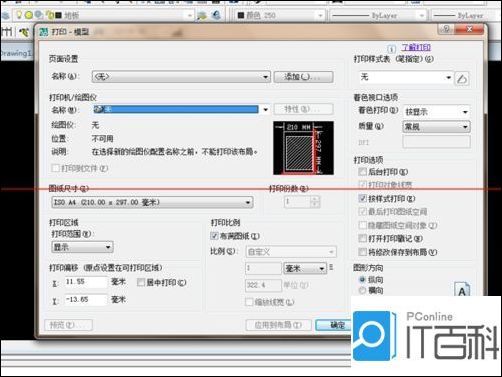Toggle 缩放线宽 checkbox
Image resolution: width=502 pixels, height=377 pixels.
pyautogui.click(x=249, y=302)
